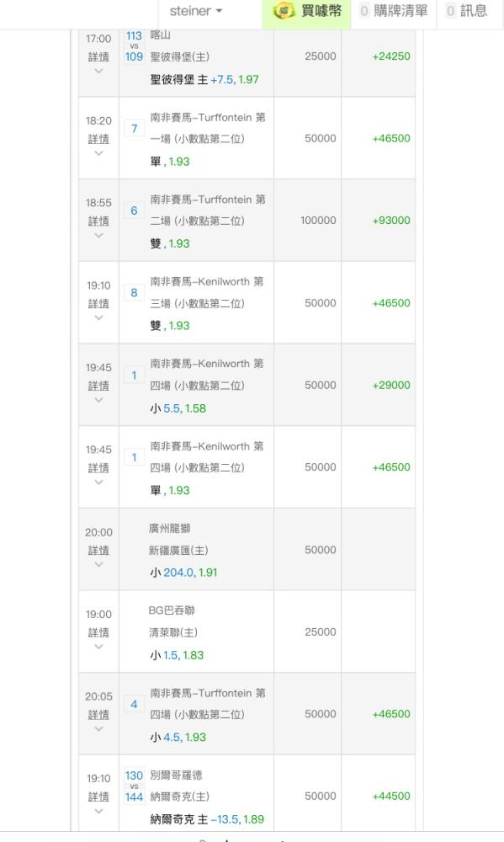The image size is (504, 842).
Task: Click score box 7 for Turffontein race one
Action: pyautogui.click(x=134, y=128)
